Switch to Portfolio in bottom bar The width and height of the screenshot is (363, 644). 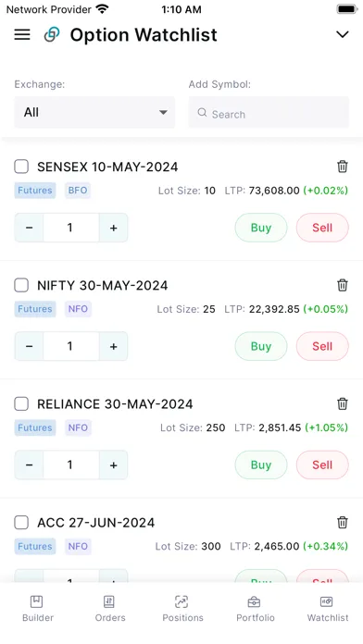[x=255, y=609]
